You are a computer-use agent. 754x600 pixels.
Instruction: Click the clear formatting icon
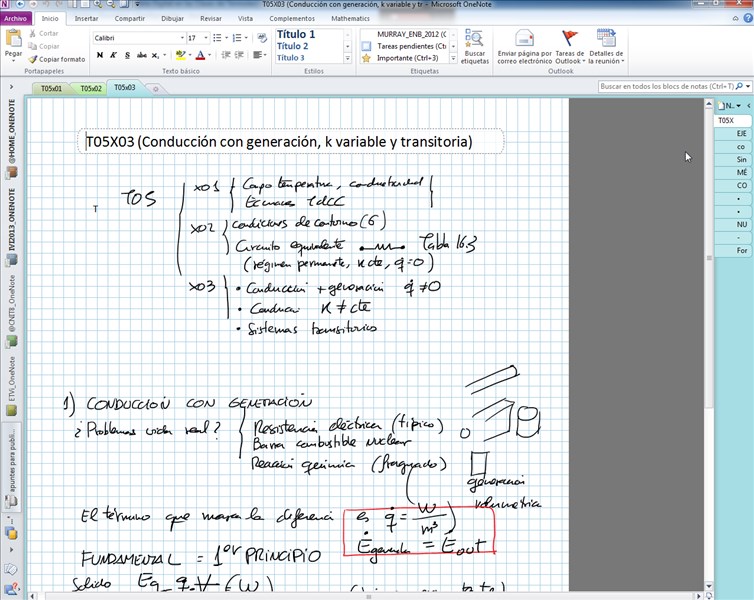click(x=262, y=38)
